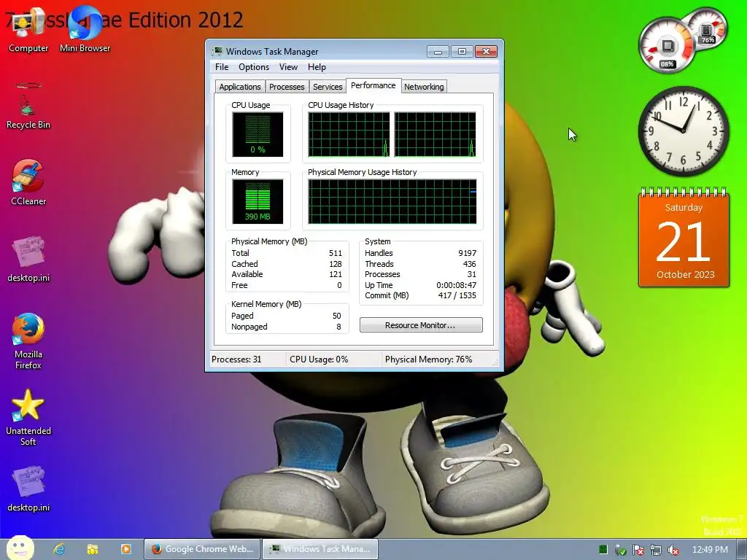Maximize the Task Manager window
Image resolution: width=747 pixels, height=560 pixels.
(462, 52)
